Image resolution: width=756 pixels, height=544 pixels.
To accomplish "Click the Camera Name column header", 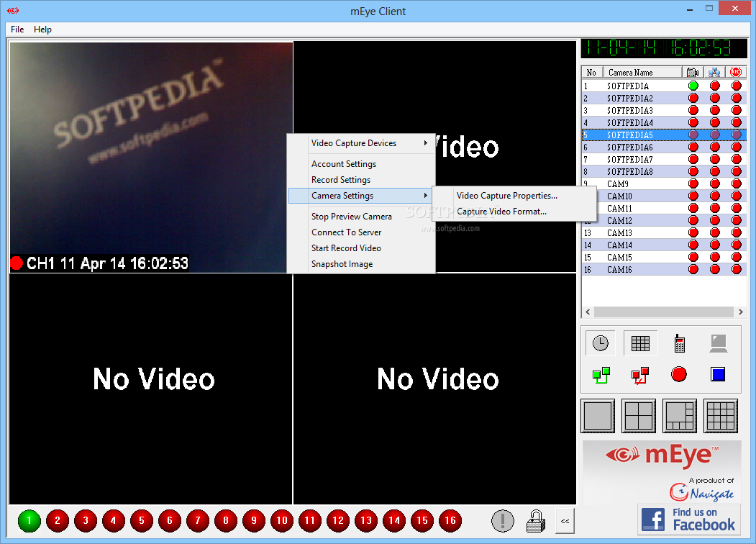I will (x=642, y=73).
